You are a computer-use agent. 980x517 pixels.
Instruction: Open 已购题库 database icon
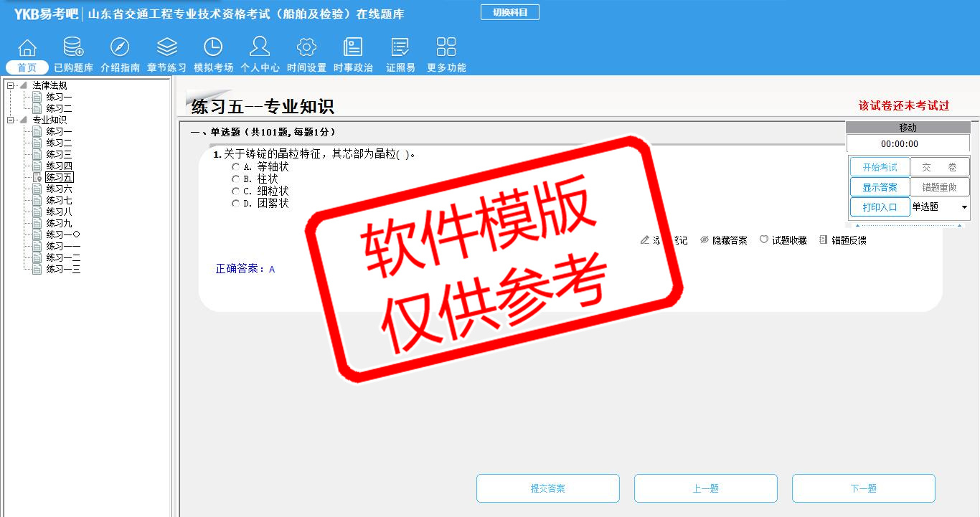point(73,47)
